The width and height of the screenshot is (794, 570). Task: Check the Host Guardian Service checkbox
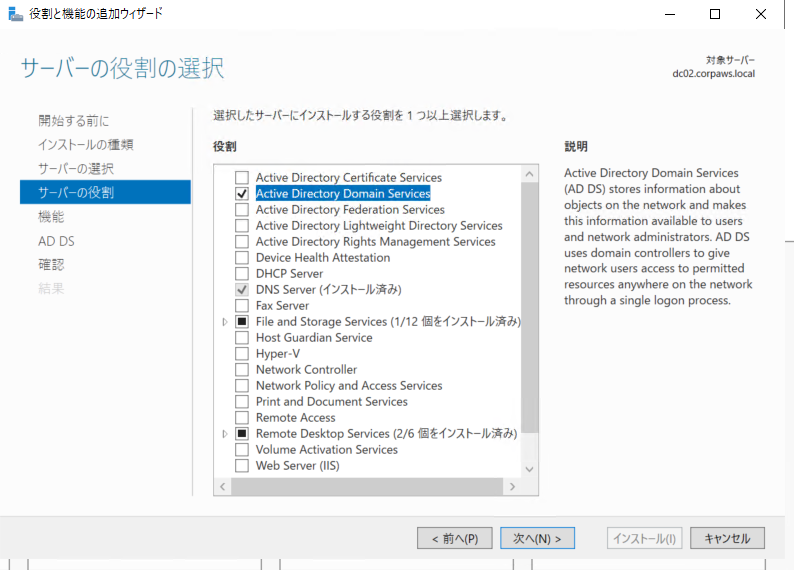(242, 337)
